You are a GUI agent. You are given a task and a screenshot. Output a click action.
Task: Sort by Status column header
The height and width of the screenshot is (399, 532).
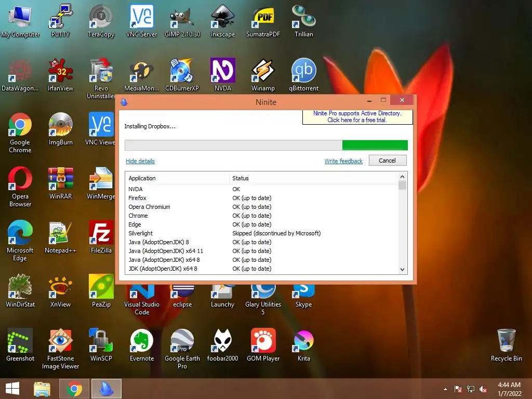313,178
